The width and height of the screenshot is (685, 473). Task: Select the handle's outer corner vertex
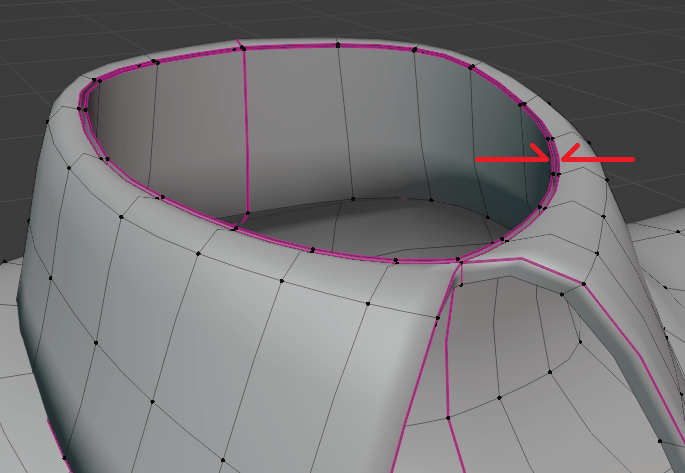point(580,284)
